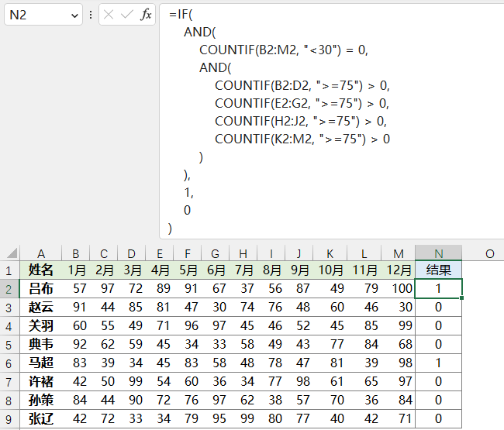The height and width of the screenshot is (430, 504).
Task: Select row 6 header
Action: click(x=9, y=363)
